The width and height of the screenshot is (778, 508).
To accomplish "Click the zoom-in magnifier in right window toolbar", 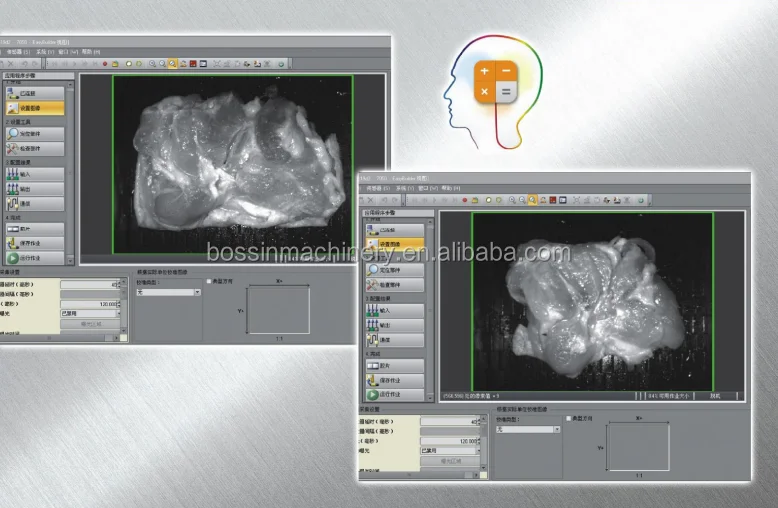I will tap(511, 200).
